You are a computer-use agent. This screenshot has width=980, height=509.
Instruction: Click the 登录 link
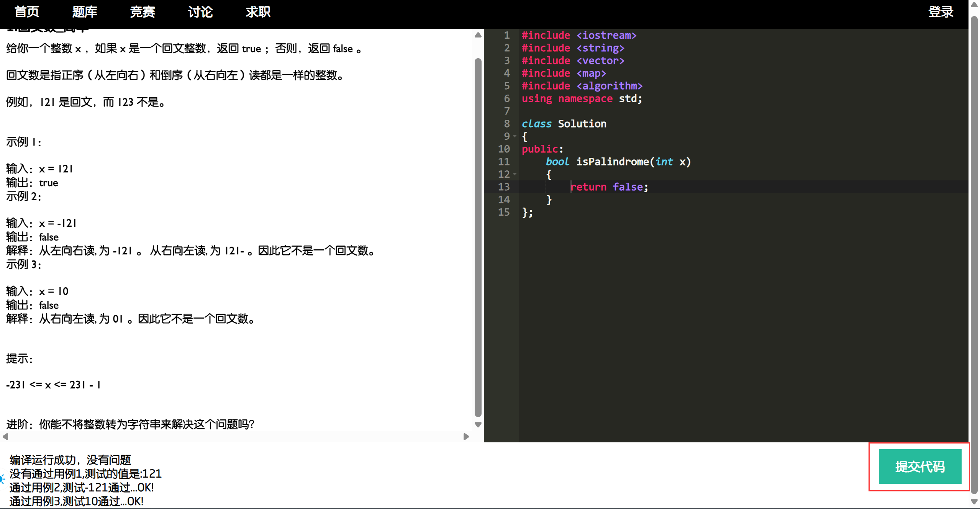(x=941, y=12)
